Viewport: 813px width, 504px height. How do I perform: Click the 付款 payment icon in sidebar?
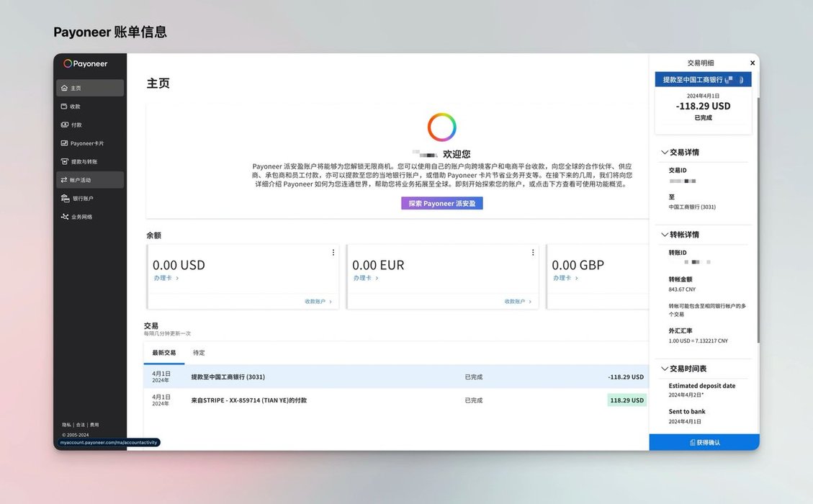(x=64, y=125)
